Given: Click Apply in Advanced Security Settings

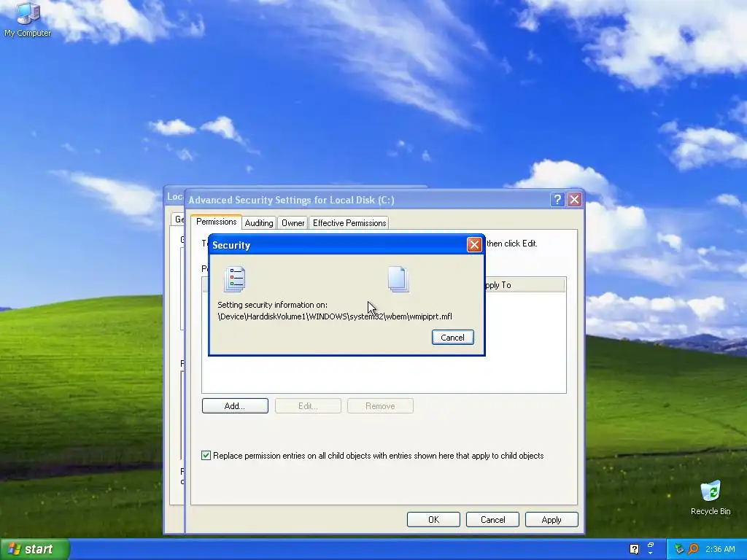Looking at the screenshot, I should click(x=551, y=519).
